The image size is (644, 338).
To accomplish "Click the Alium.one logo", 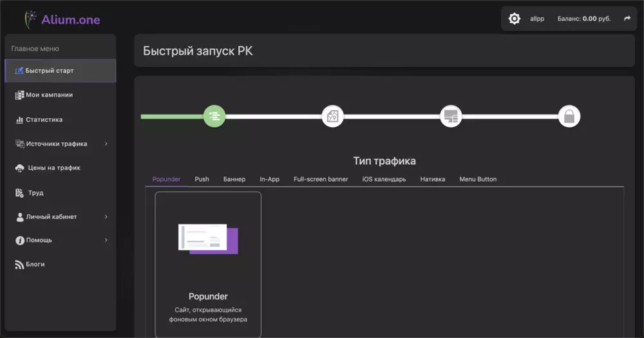I will click(x=62, y=19).
